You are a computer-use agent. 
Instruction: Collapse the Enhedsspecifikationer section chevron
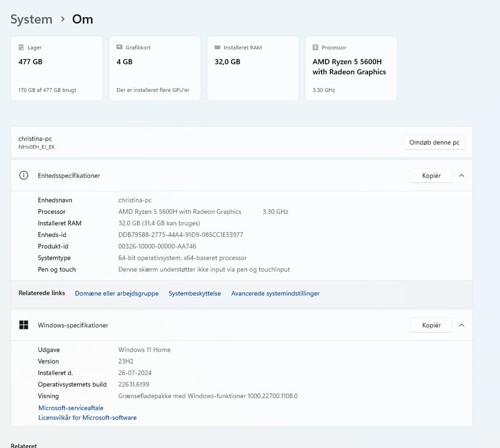pyautogui.click(x=461, y=175)
